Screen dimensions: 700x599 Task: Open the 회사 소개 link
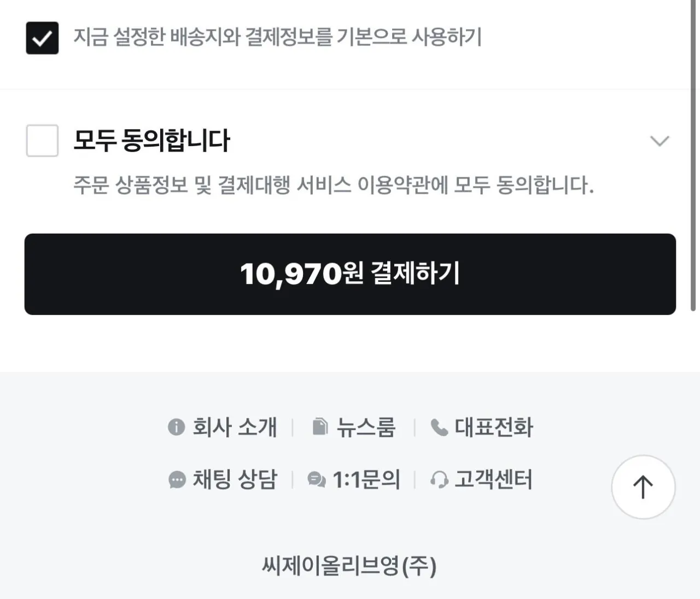[235, 427]
